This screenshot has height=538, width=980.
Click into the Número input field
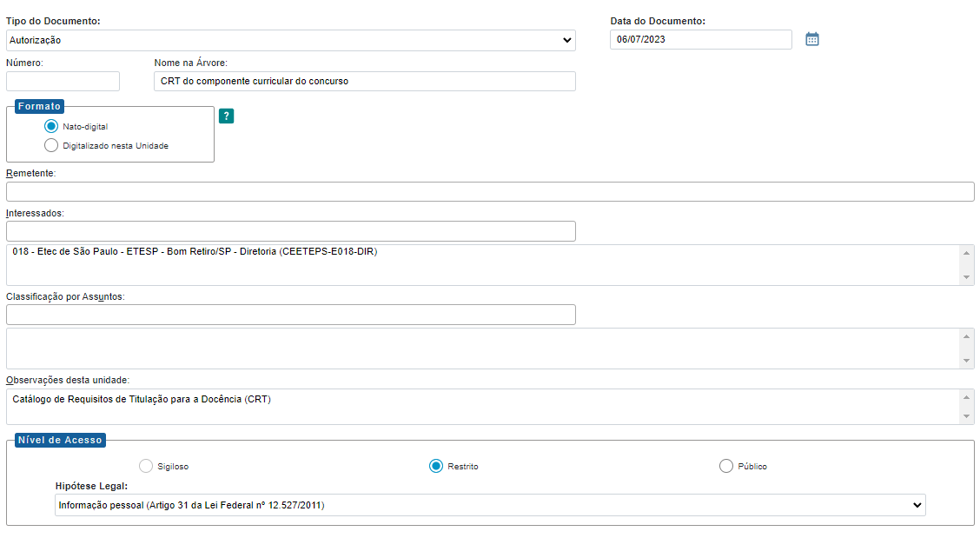pos(63,81)
